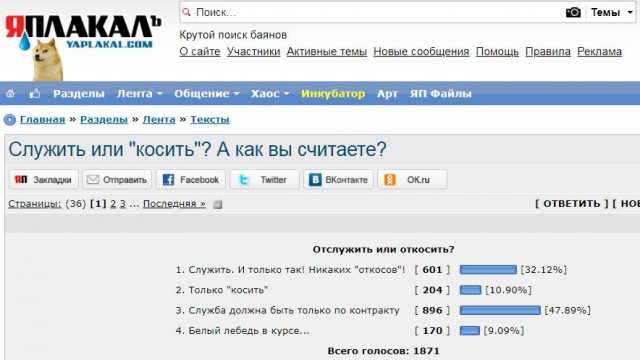Open the Разделы navbar item
This screenshot has width=640, height=360.
pyautogui.click(x=79, y=93)
